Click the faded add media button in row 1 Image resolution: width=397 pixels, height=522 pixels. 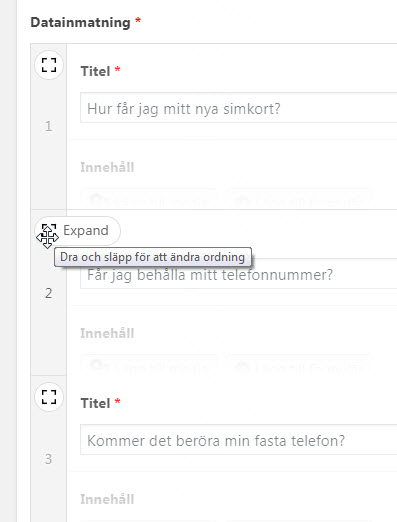[x=149, y=199]
